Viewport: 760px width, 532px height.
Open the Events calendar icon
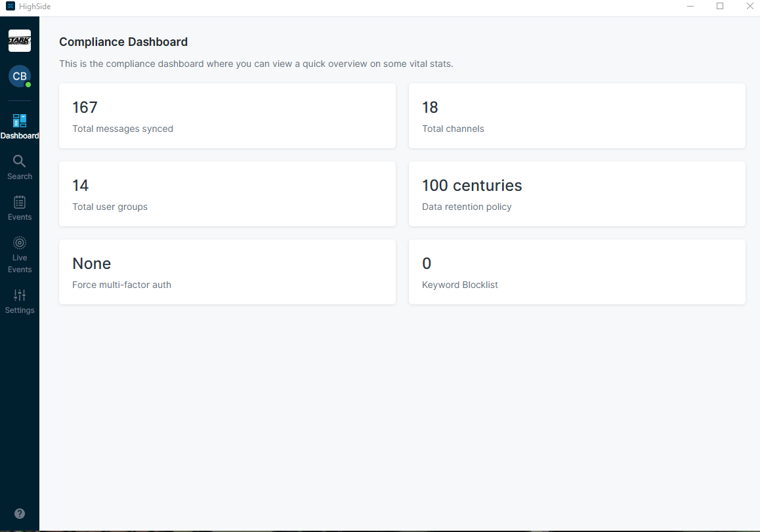[x=20, y=202]
